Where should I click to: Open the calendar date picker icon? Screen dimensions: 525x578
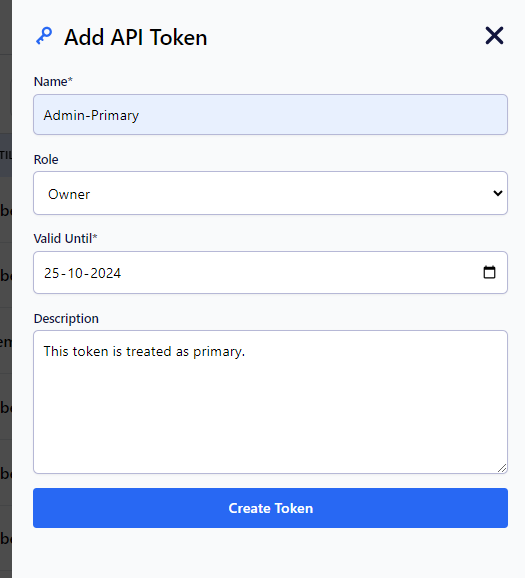pos(489,272)
